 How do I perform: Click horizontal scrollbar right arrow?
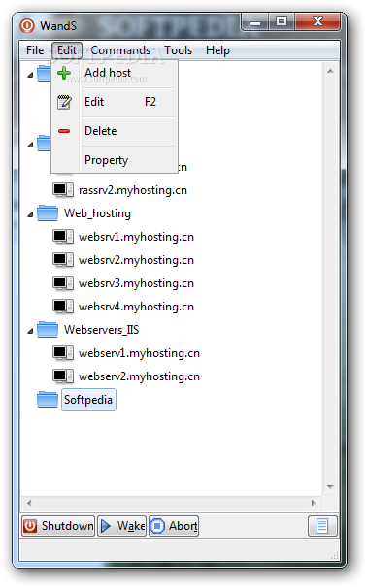tap(314, 503)
